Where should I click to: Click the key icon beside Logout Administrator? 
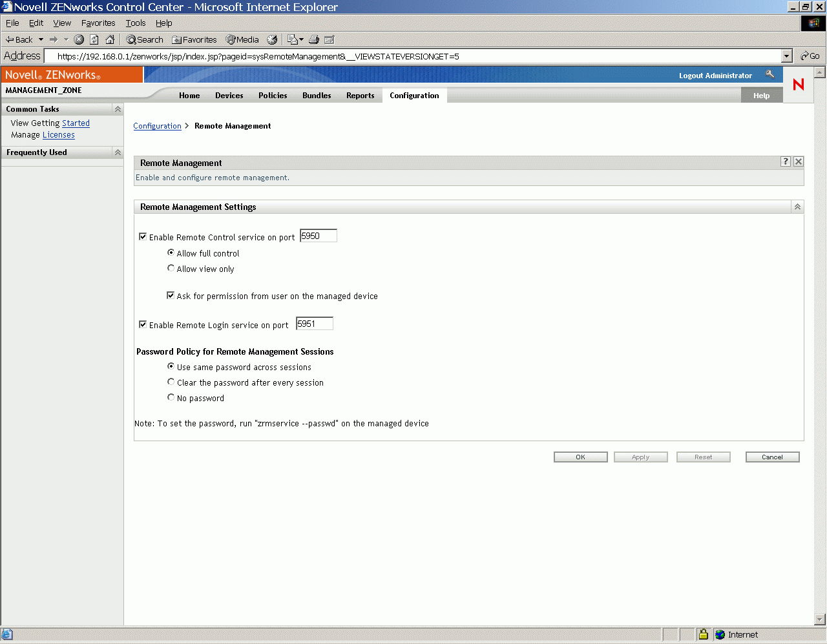pyautogui.click(x=770, y=75)
